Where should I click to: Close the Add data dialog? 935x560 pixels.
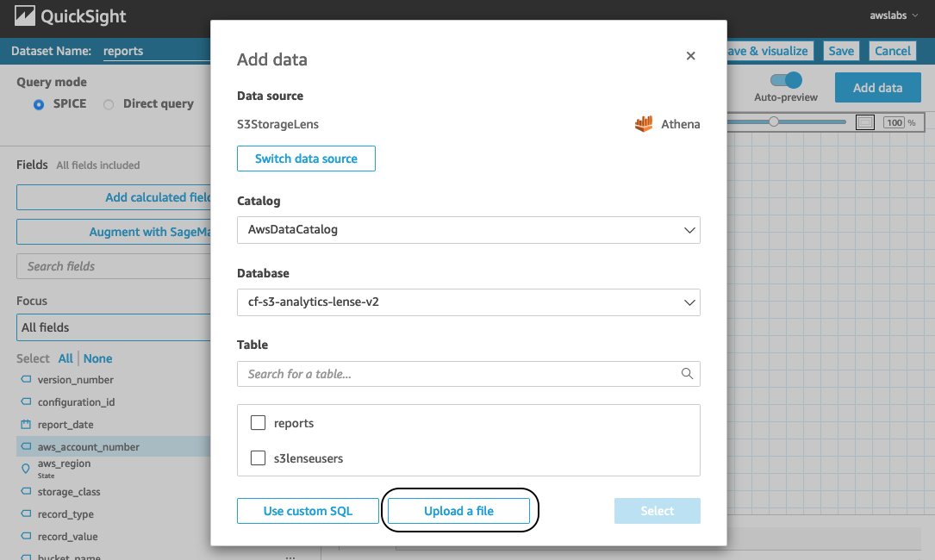click(690, 55)
